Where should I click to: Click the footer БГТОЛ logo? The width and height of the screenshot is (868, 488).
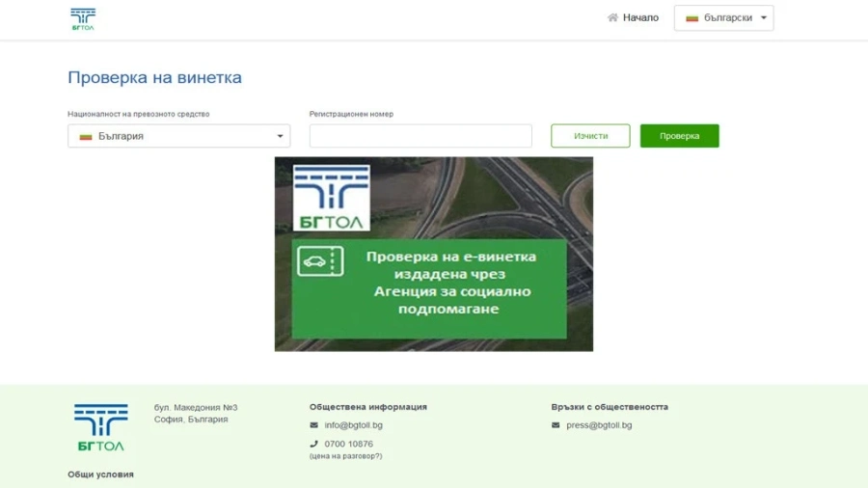(100, 427)
